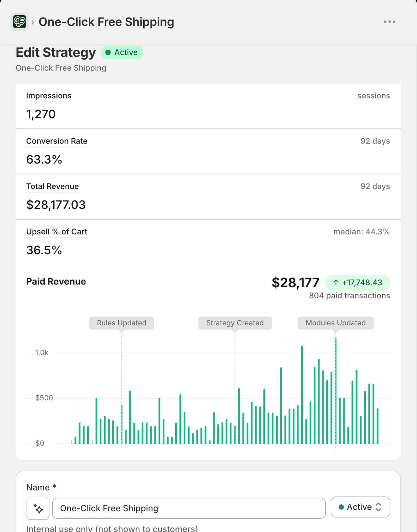Image resolution: width=417 pixels, height=532 pixels.
Task: Click the One-Click Free Shipping header title
Action: point(106,22)
